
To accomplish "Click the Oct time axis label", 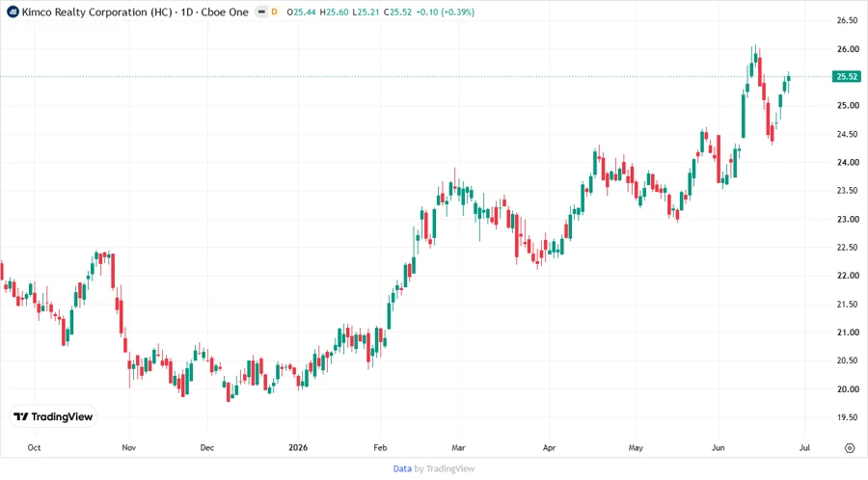I will click(34, 448).
